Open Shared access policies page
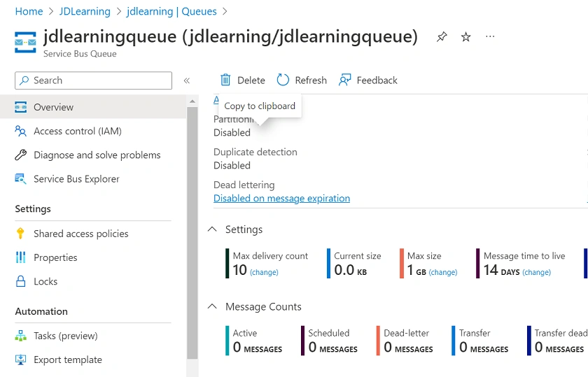The height and width of the screenshot is (377, 588). coord(93,234)
